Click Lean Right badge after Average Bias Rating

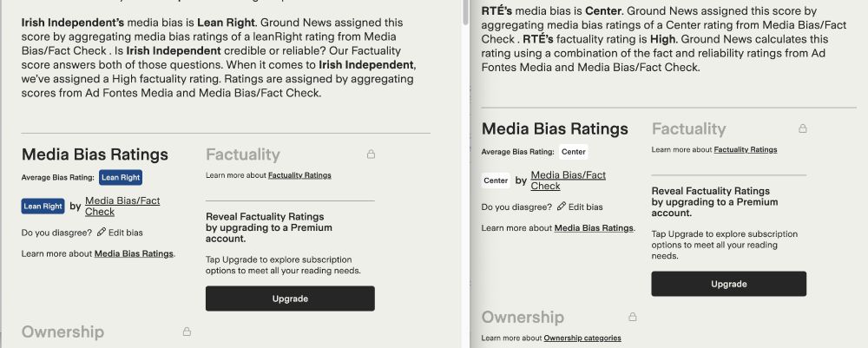coord(121,178)
